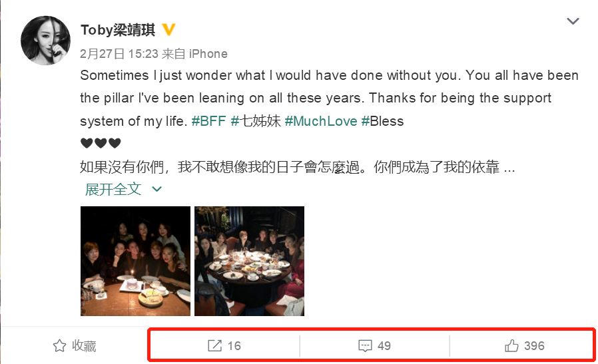Image resolution: width=598 pixels, height=364 pixels.
Task: Click the arrow next to 展开全文
Action: point(156,189)
